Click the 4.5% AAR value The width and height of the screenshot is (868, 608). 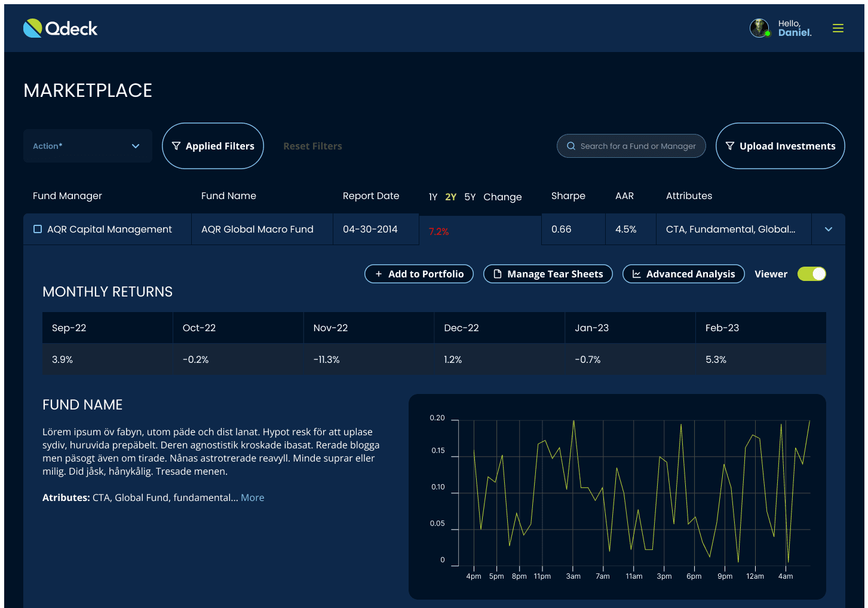pyautogui.click(x=626, y=229)
